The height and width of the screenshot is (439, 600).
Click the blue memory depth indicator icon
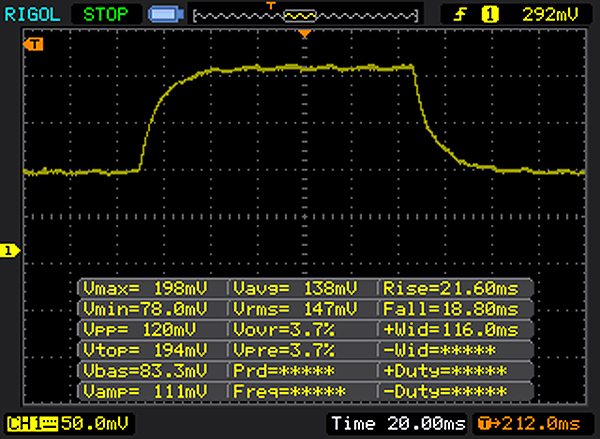pyautogui.click(x=166, y=15)
